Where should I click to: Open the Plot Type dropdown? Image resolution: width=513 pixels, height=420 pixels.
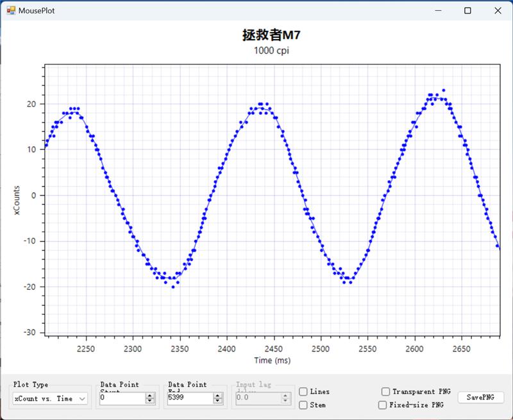[51, 399]
